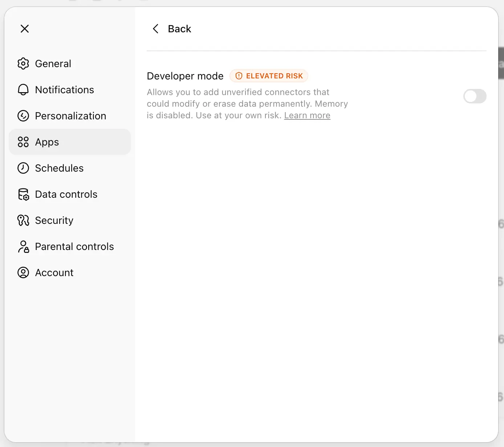The width and height of the screenshot is (504, 447).
Task: Click the Parental controls person icon
Action: pyautogui.click(x=23, y=246)
